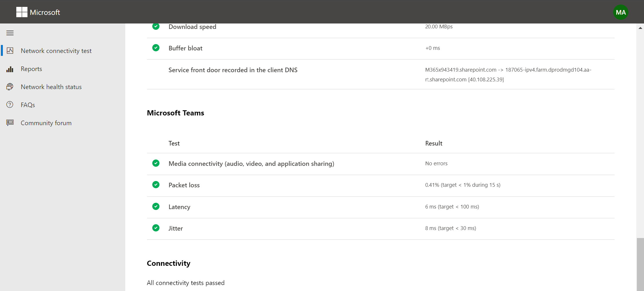Click the Reports bar chart icon
Viewport: 644px width, 291px height.
pos(10,69)
